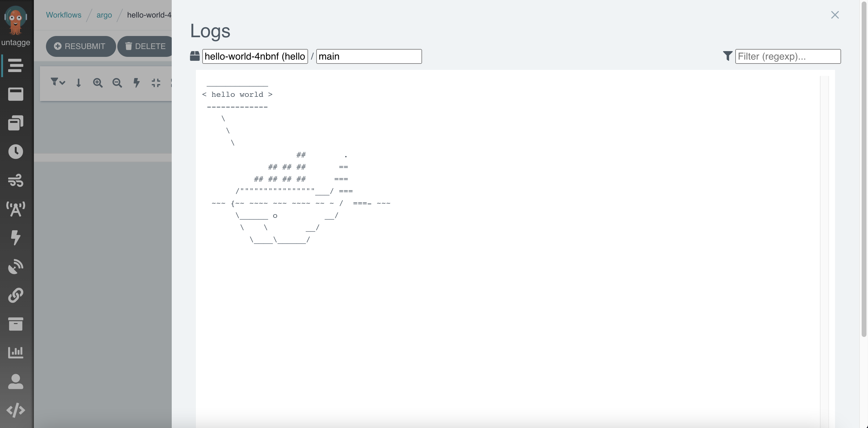Open the pod selector hello-world-4nbnf
The width and height of the screenshot is (868, 428).
[x=255, y=56]
